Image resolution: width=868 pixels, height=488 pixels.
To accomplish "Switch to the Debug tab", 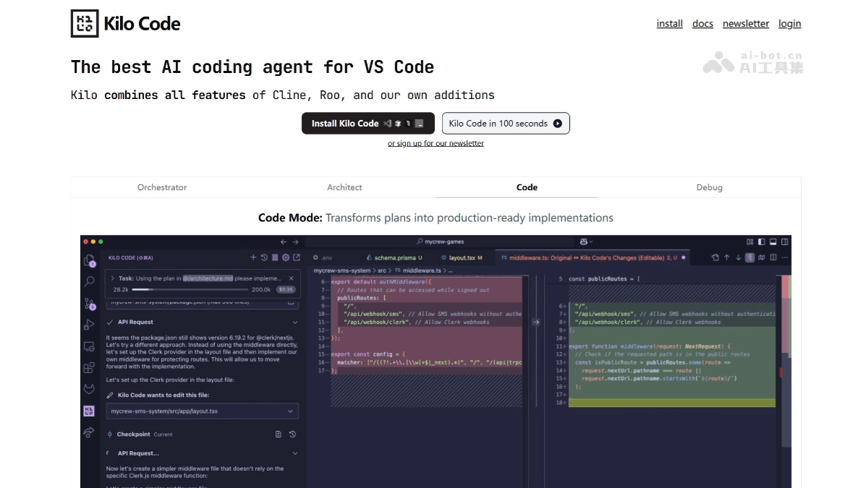I will tap(709, 187).
